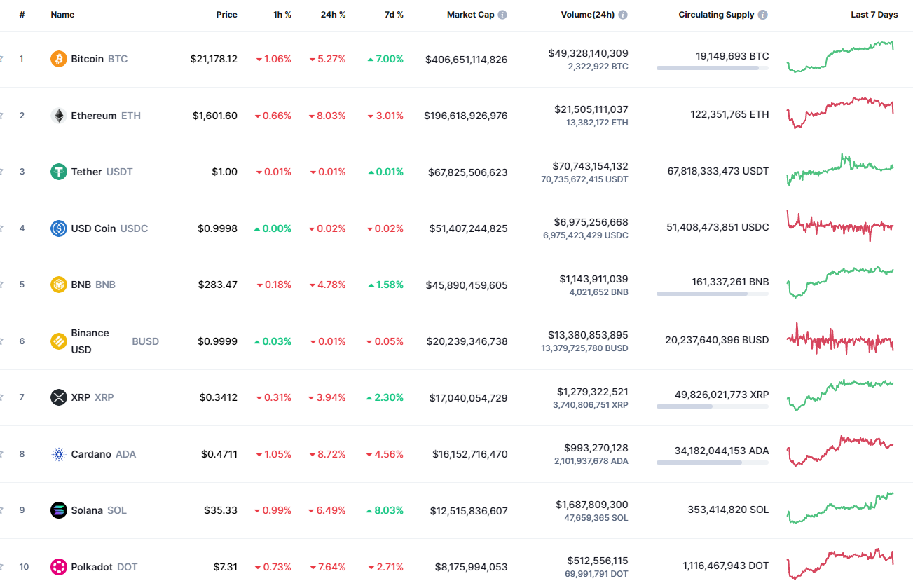
Task: Select the Tether coin icon
Action: (x=59, y=172)
